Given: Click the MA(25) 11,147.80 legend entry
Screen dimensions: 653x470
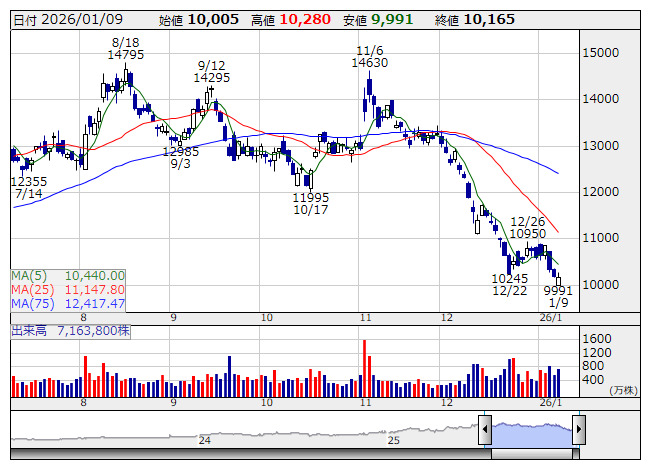Looking at the screenshot, I should pos(68,290).
